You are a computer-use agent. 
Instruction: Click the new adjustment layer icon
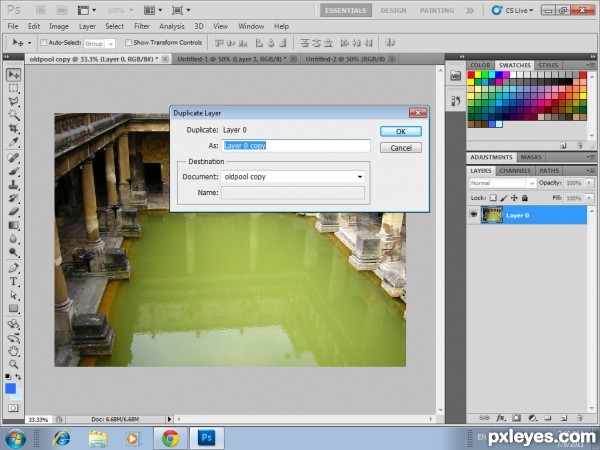tap(533, 418)
